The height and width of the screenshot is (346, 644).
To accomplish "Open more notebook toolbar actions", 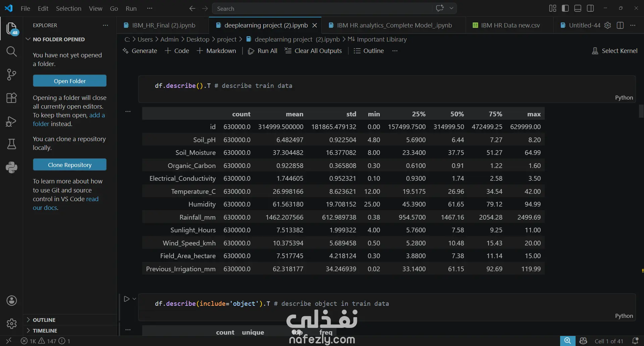I will [x=395, y=51].
